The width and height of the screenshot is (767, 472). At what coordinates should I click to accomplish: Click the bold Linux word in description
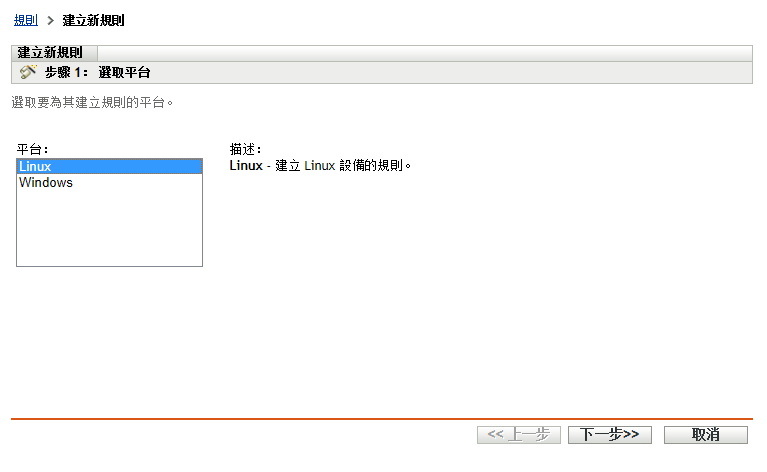point(246,166)
